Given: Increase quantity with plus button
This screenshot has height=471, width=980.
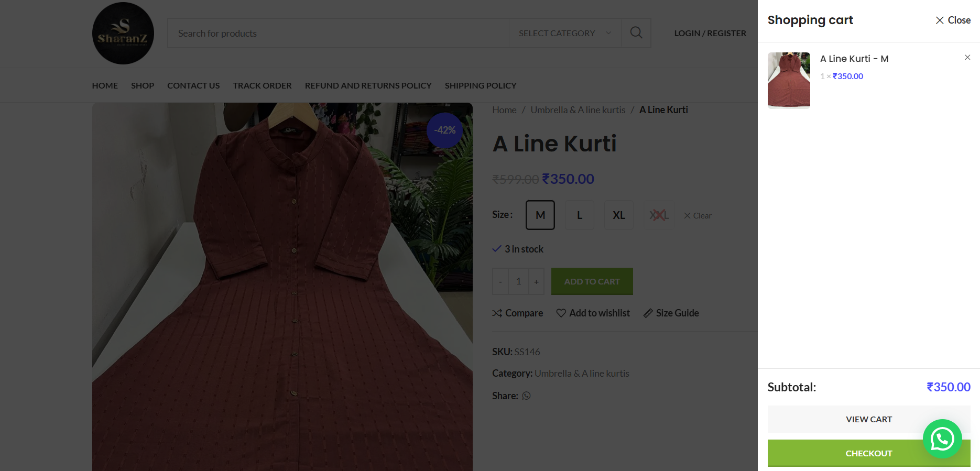Looking at the screenshot, I should (x=536, y=282).
